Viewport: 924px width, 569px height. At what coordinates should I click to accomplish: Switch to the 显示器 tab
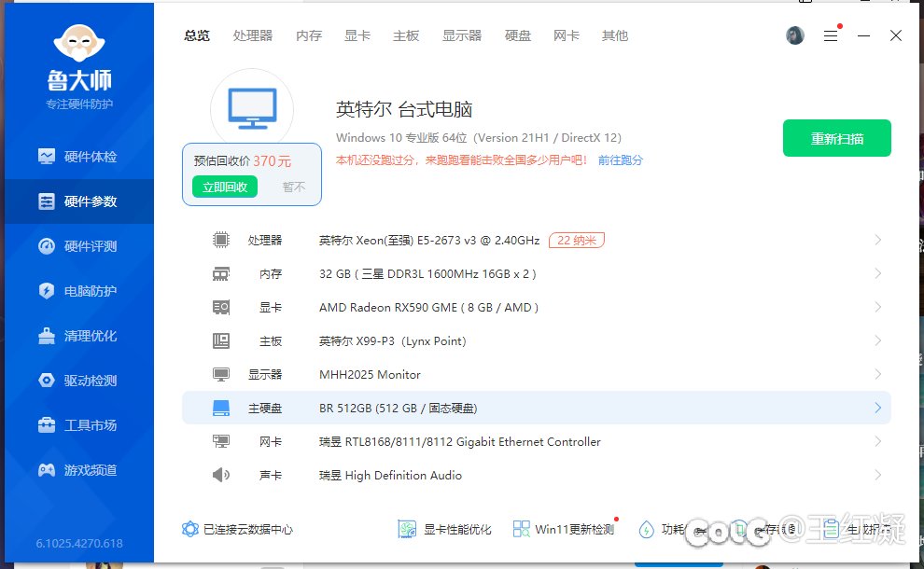(x=462, y=36)
